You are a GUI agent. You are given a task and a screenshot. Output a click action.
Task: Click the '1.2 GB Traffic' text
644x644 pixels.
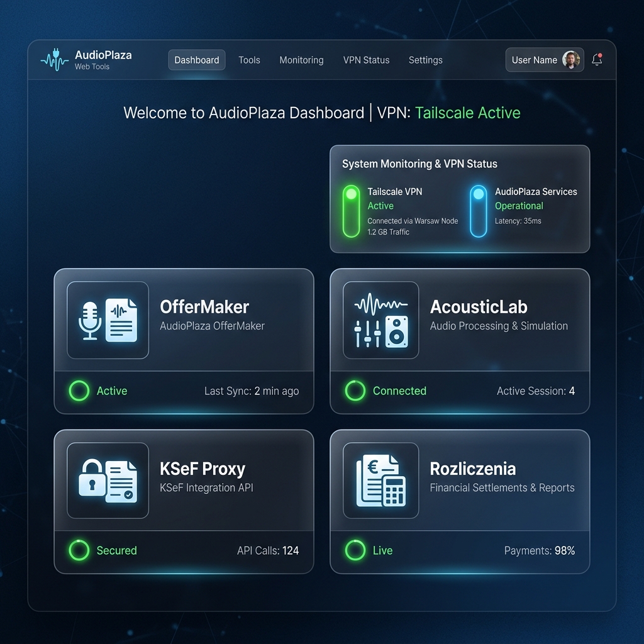[388, 232]
